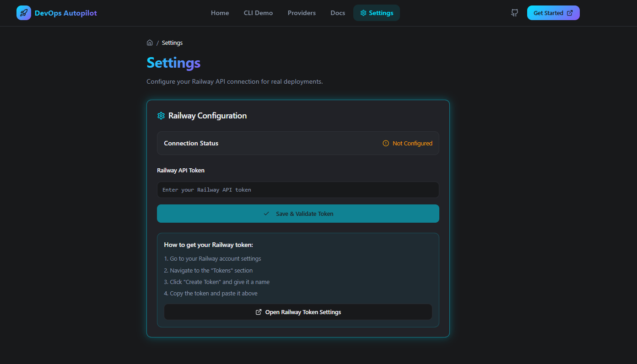Select the Settings nav tab label
This screenshot has height=364, width=637.
click(x=381, y=13)
